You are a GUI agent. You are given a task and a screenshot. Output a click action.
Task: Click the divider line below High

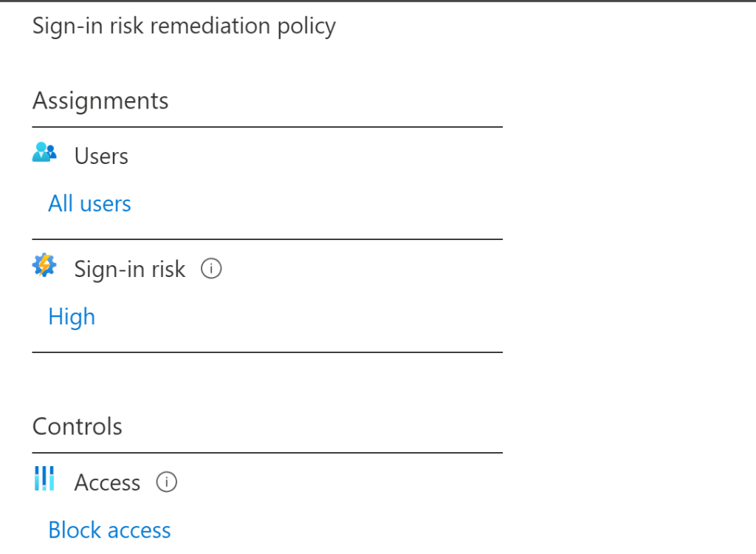[267, 352]
